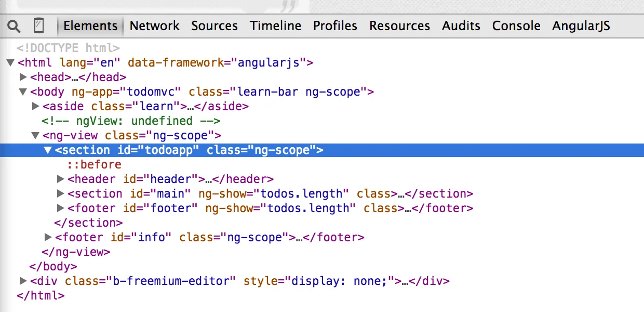Toggle the mobile device mode icon
The image size is (644, 312).
[39, 25]
